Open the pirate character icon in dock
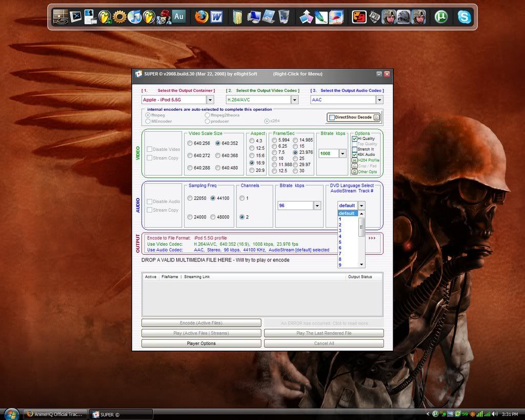 [x=164, y=16]
